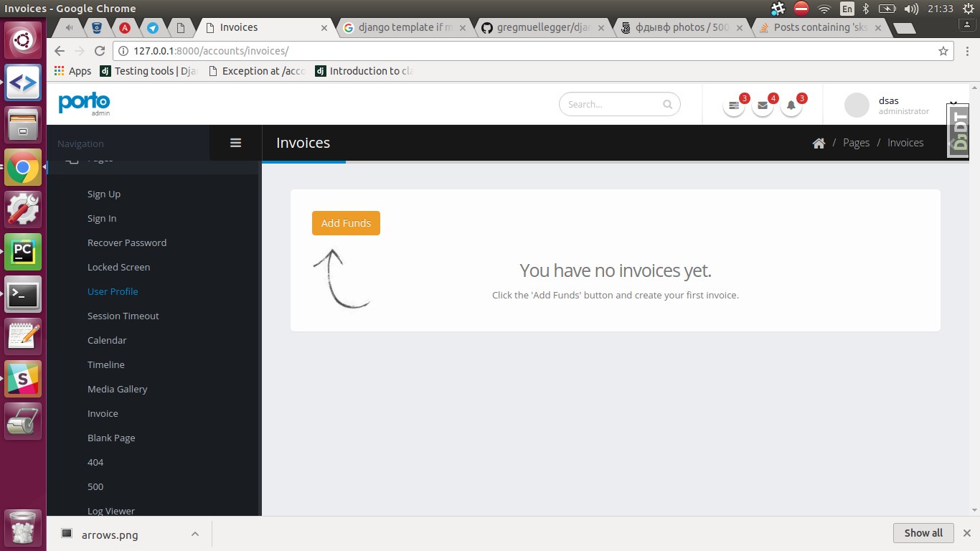Click the search magnifier icon
Screen dimensions: 980x551
tap(667, 104)
